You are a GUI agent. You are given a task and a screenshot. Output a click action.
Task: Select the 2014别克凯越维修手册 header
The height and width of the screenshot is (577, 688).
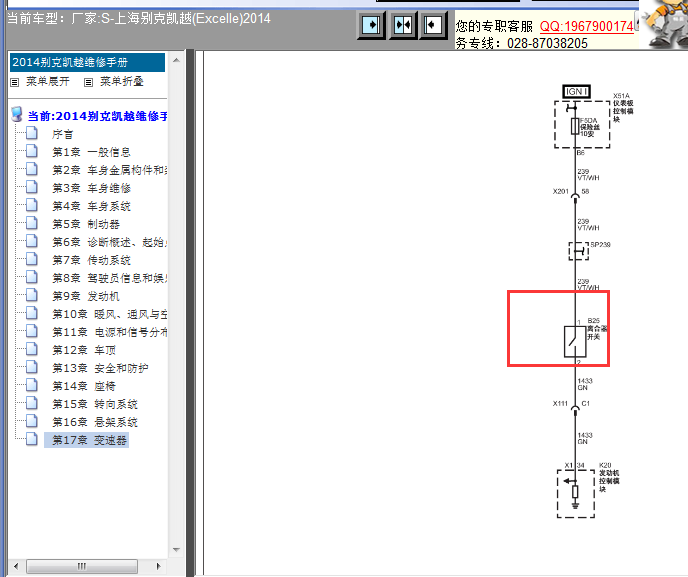(87, 62)
